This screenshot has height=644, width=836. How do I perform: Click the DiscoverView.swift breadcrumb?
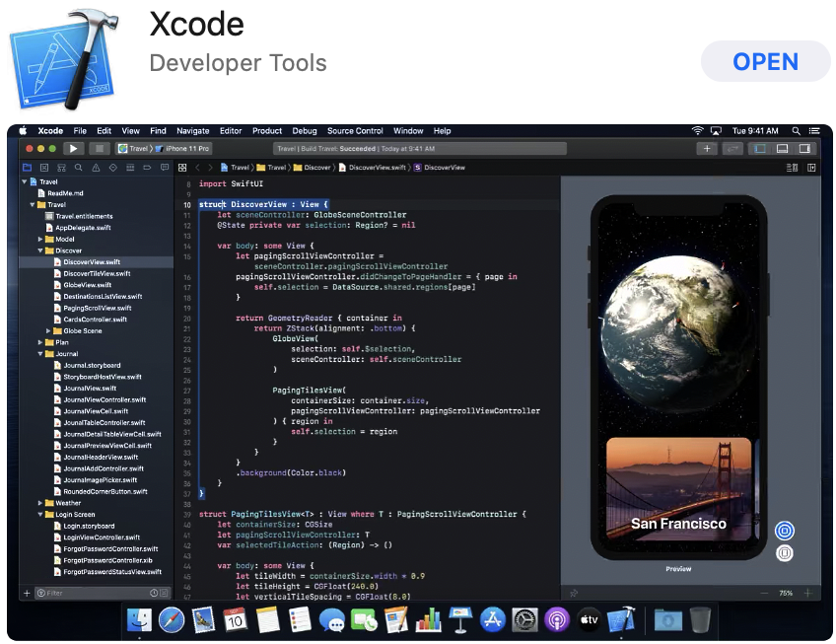coord(372,168)
